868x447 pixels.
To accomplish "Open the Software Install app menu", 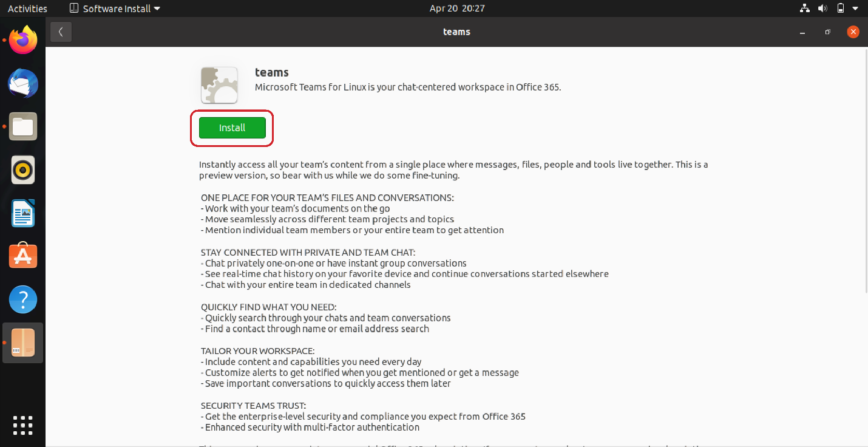I will [x=115, y=9].
